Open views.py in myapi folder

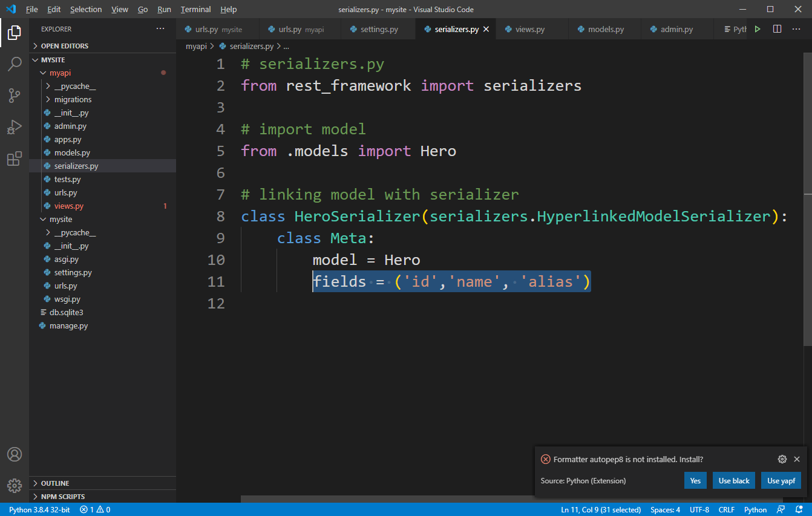[103, 206]
